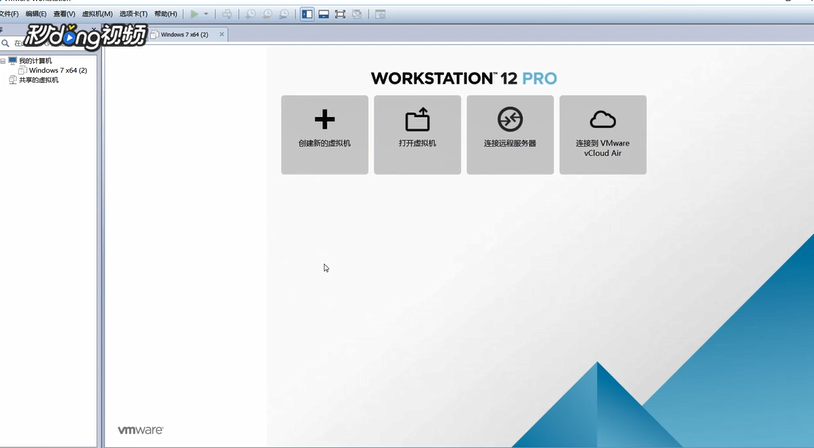Open the 编辑(E) menu
Image resolution: width=814 pixels, height=448 pixels.
[36, 14]
